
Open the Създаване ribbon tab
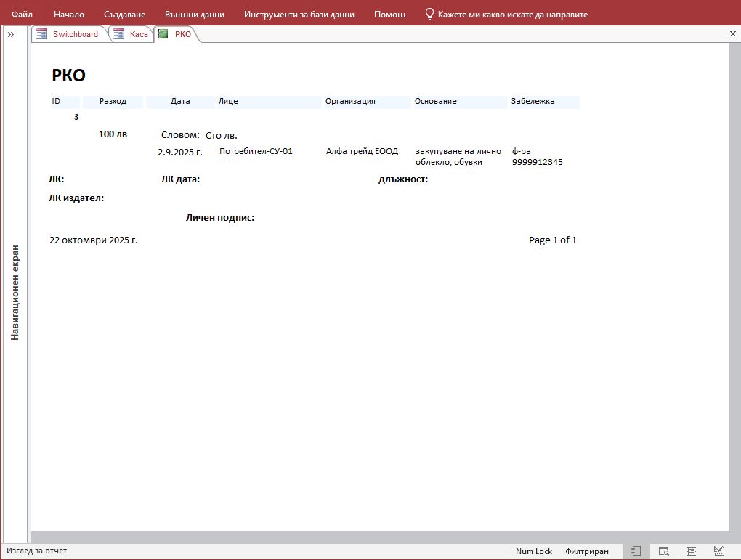(x=124, y=14)
